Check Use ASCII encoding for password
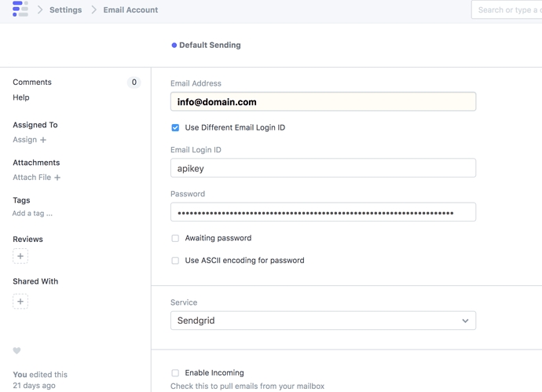Viewport: 542px width, 392px height. click(175, 261)
